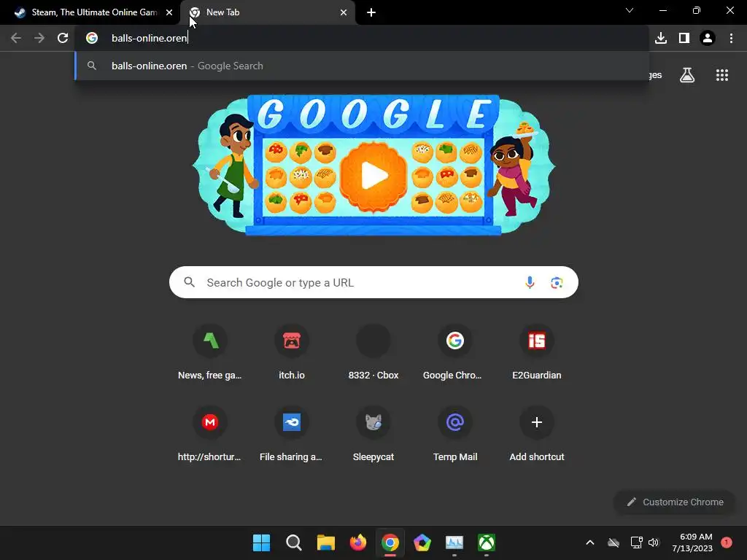Click Add shortcut
This screenshot has width=747, height=560.
[x=537, y=435]
